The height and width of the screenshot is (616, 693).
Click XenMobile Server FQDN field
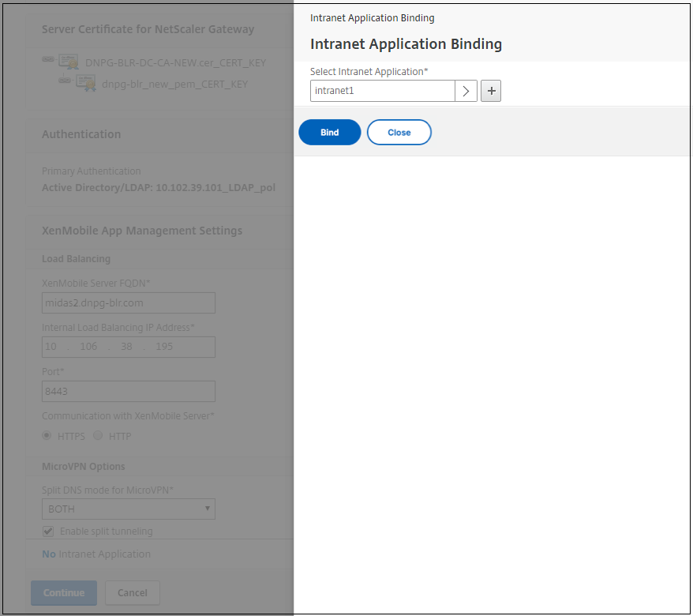[129, 303]
